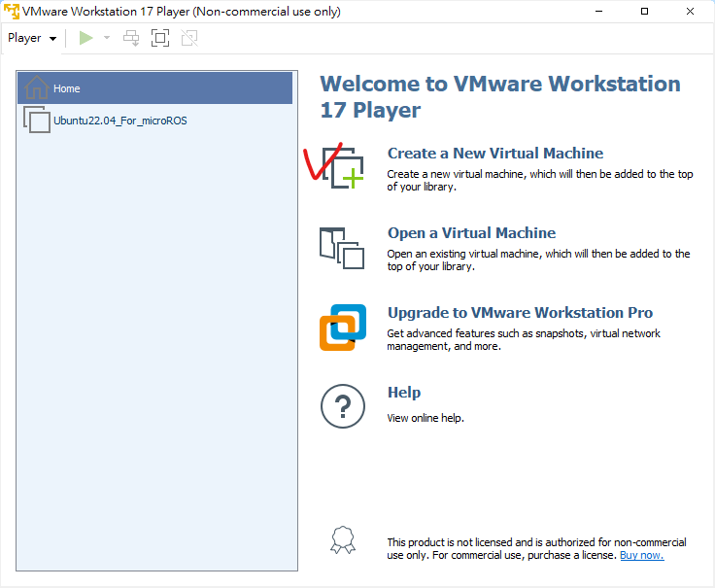Click the Unity mode toolbar icon
Image resolution: width=715 pixels, height=588 pixels.
(x=189, y=38)
